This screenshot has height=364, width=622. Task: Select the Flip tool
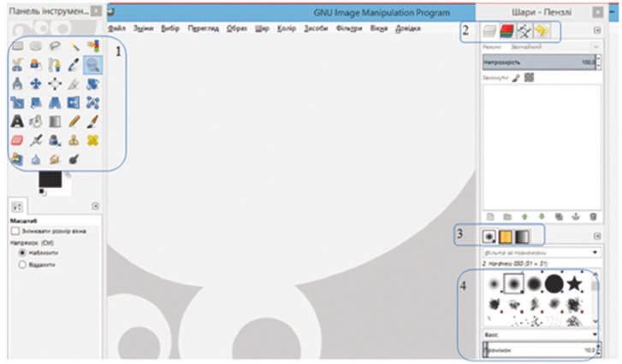[74, 103]
